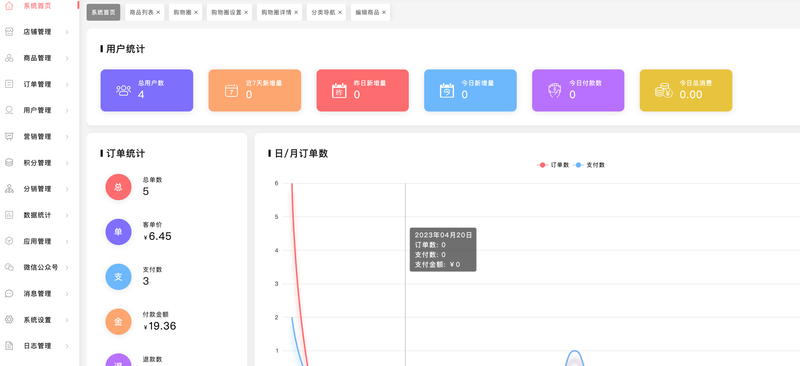Click the users icon on 总用户数 card
The image size is (800, 366).
point(123,90)
